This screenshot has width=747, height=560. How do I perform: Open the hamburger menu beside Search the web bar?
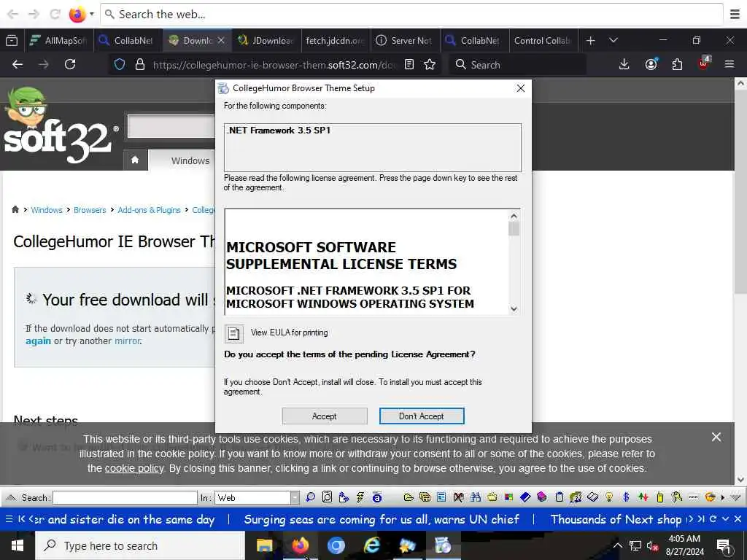pos(735,15)
